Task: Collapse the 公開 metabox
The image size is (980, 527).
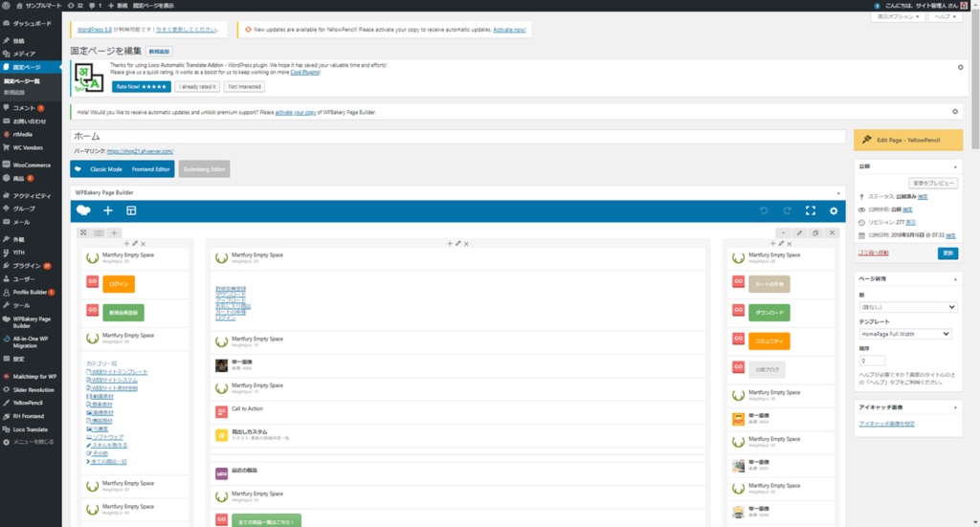Action: point(955,166)
